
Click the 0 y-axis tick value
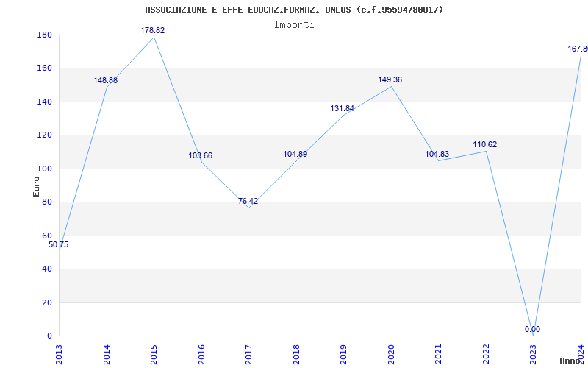coord(49,336)
